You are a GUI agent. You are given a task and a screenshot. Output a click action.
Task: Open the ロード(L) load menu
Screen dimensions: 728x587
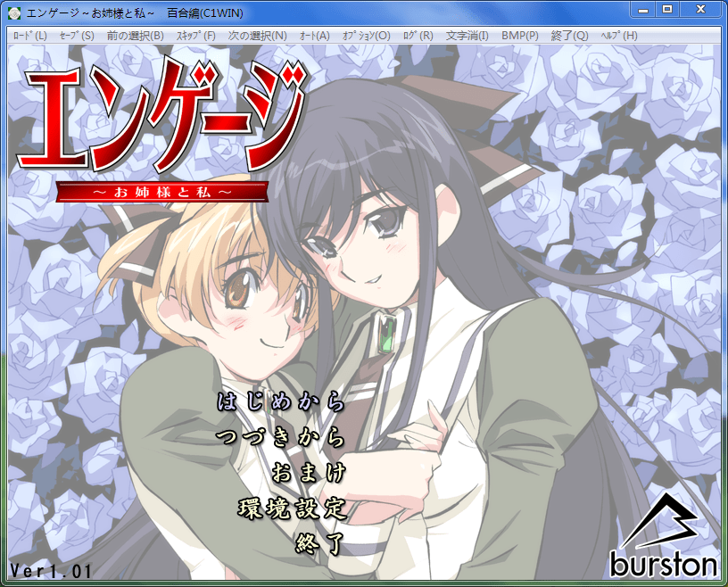point(30,36)
